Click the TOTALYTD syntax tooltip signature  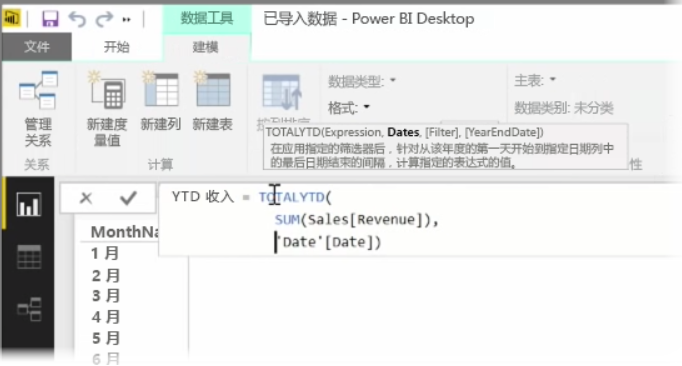point(405,132)
